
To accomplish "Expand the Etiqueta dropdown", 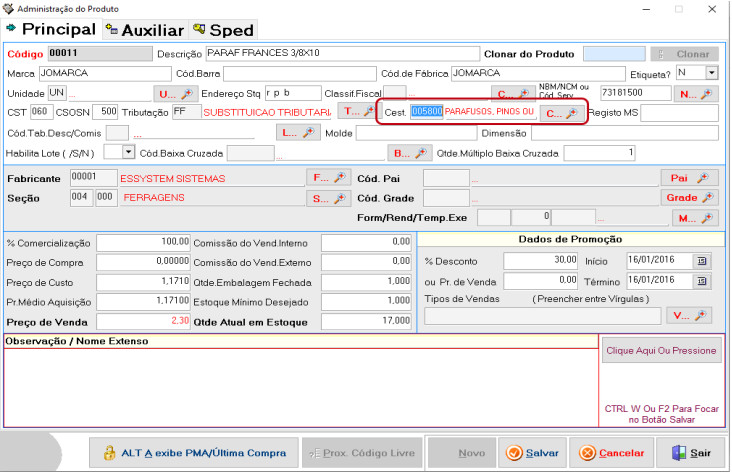I will 711,73.
